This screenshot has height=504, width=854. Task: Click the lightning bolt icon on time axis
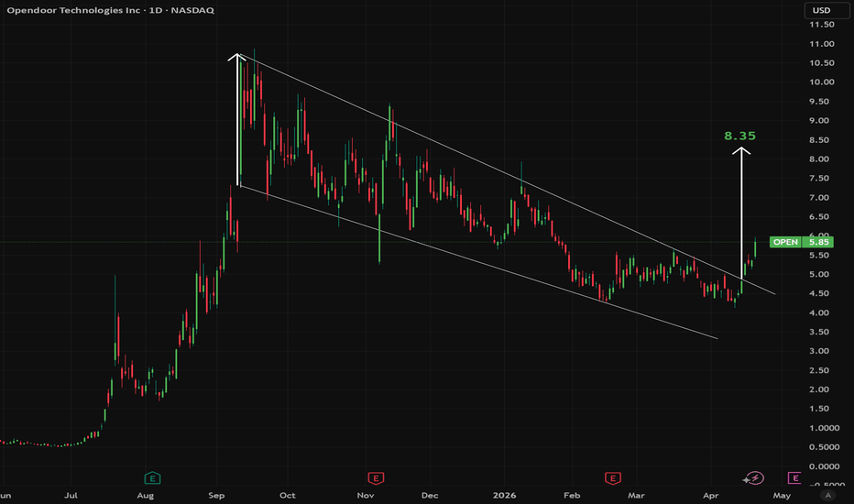tap(755, 477)
